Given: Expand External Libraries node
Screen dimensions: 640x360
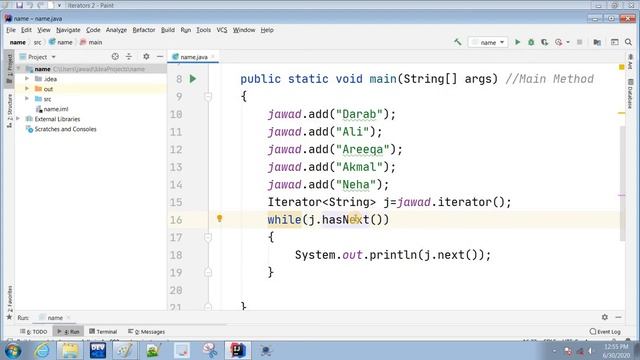Looking at the screenshot, I should (18, 119).
